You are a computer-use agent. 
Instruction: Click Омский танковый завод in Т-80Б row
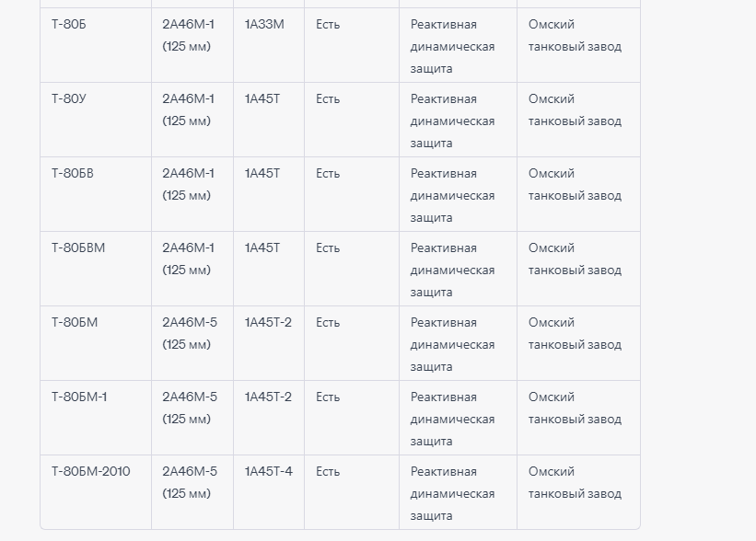(575, 35)
